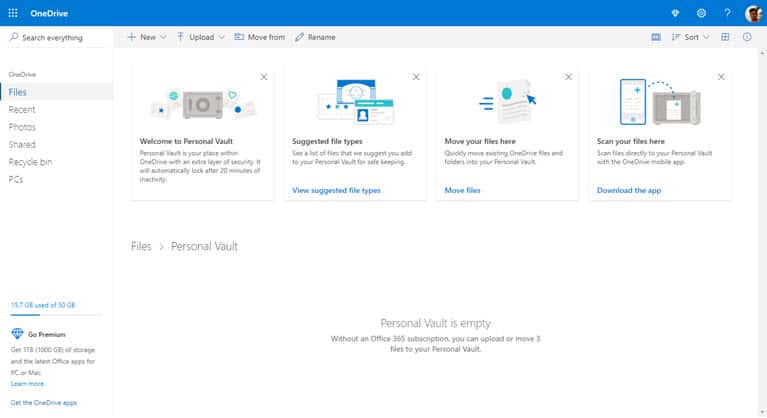Click Get the OneDrive apps link
This screenshot has height=418, width=767.
(x=44, y=403)
